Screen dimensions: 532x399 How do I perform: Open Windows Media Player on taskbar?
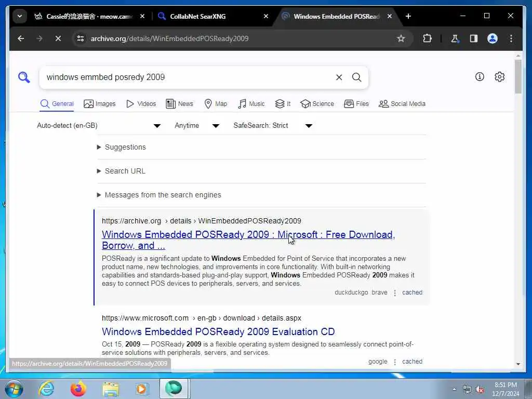coord(142,389)
